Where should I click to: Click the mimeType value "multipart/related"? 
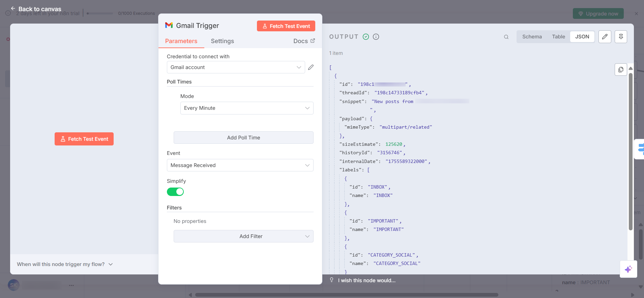point(406,127)
